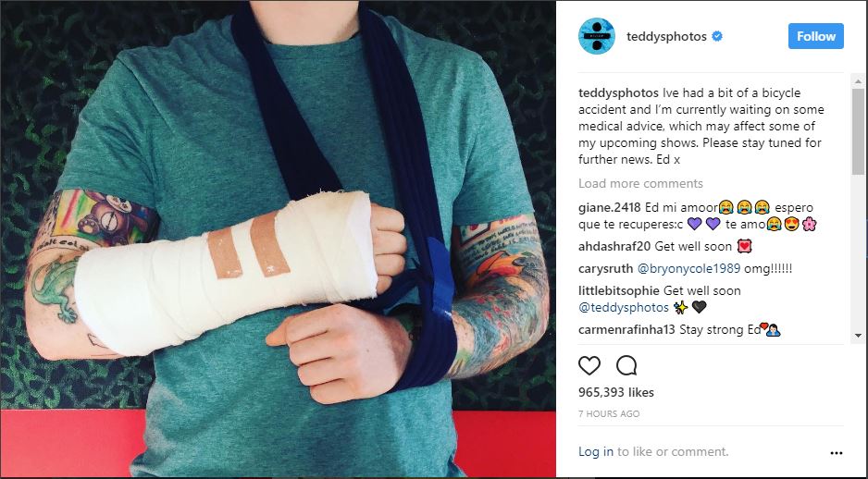Click the comment speech bubble icon
868x479 pixels.
click(x=626, y=365)
